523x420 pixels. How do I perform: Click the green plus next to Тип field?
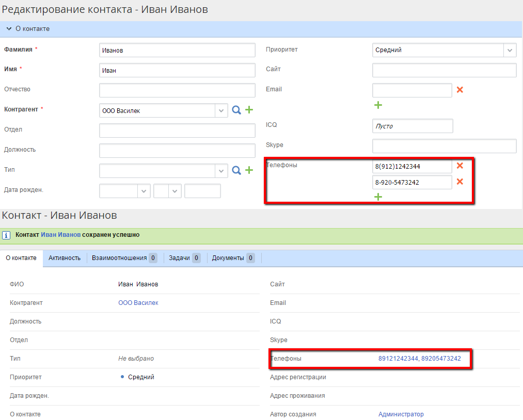click(x=249, y=170)
